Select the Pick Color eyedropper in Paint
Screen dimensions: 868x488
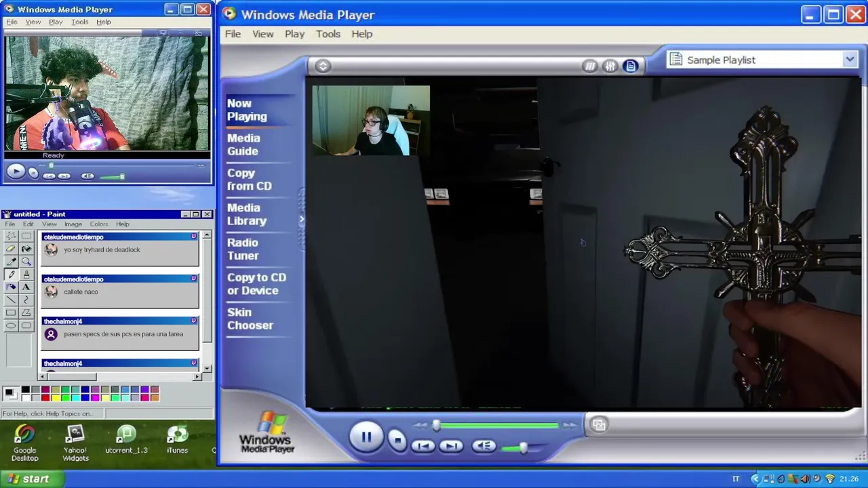pyautogui.click(x=11, y=262)
